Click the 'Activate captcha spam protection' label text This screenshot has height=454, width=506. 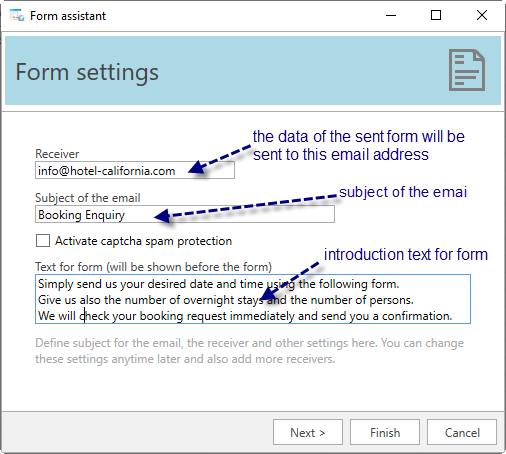pyautogui.click(x=143, y=241)
